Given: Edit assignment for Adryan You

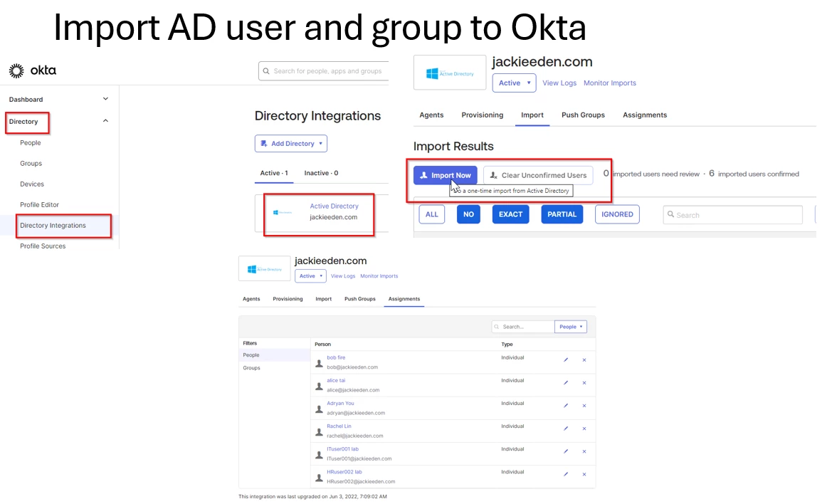Looking at the screenshot, I should [x=566, y=405].
